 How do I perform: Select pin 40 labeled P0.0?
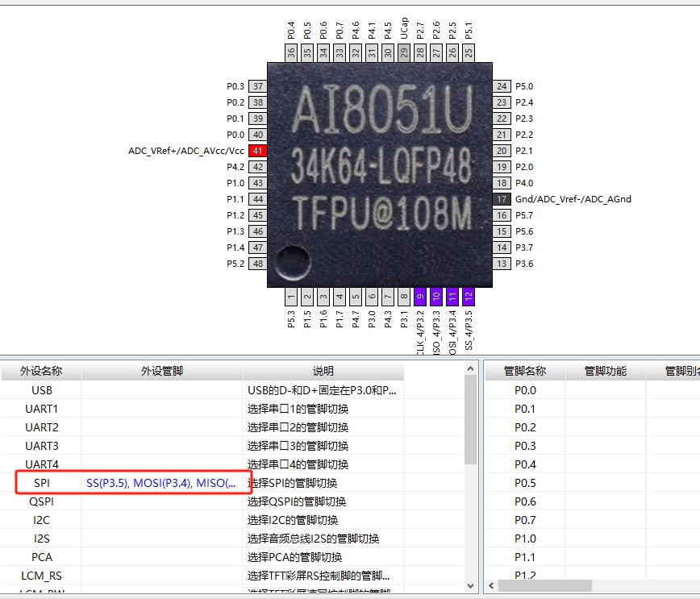[257, 135]
